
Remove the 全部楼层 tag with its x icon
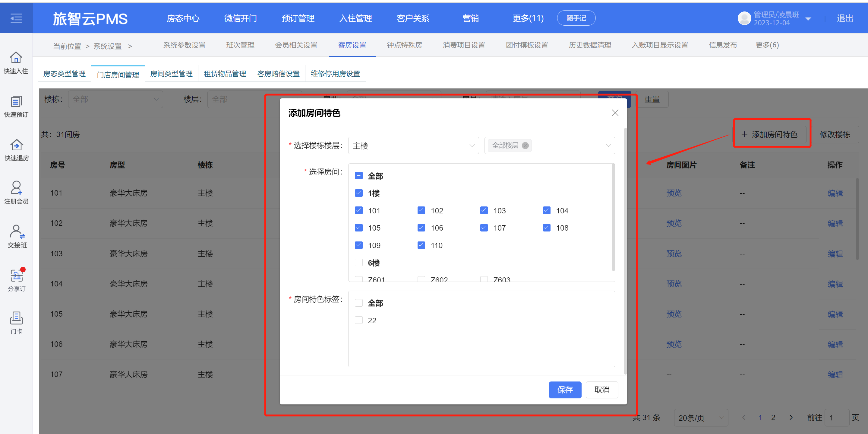525,145
